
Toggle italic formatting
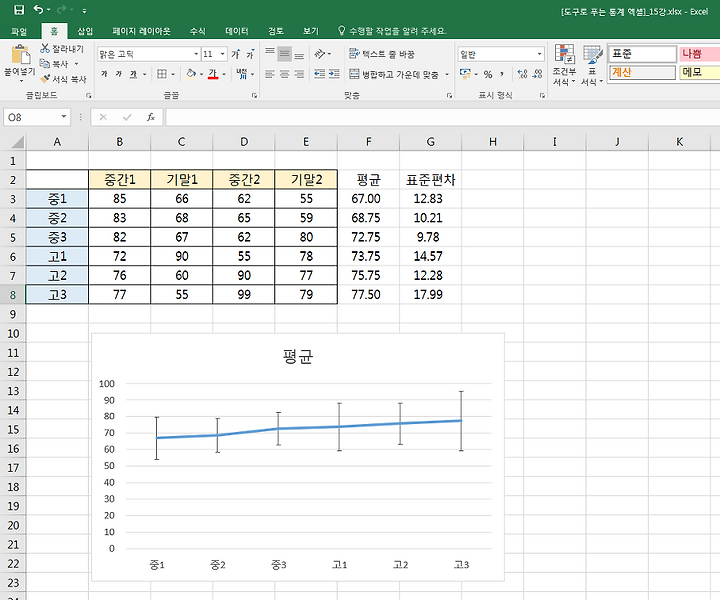point(118,74)
